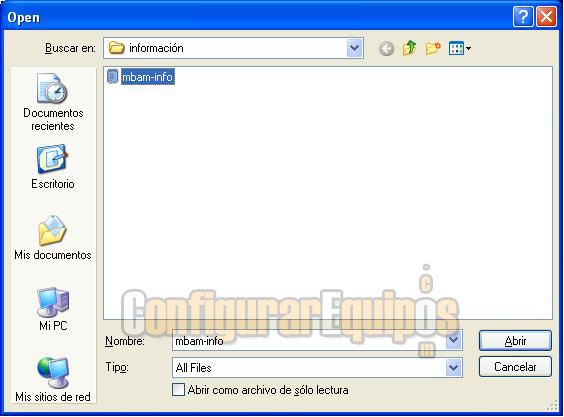This screenshot has height=417, width=564.
Task: Close the Open dialog
Action: tap(546, 17)
